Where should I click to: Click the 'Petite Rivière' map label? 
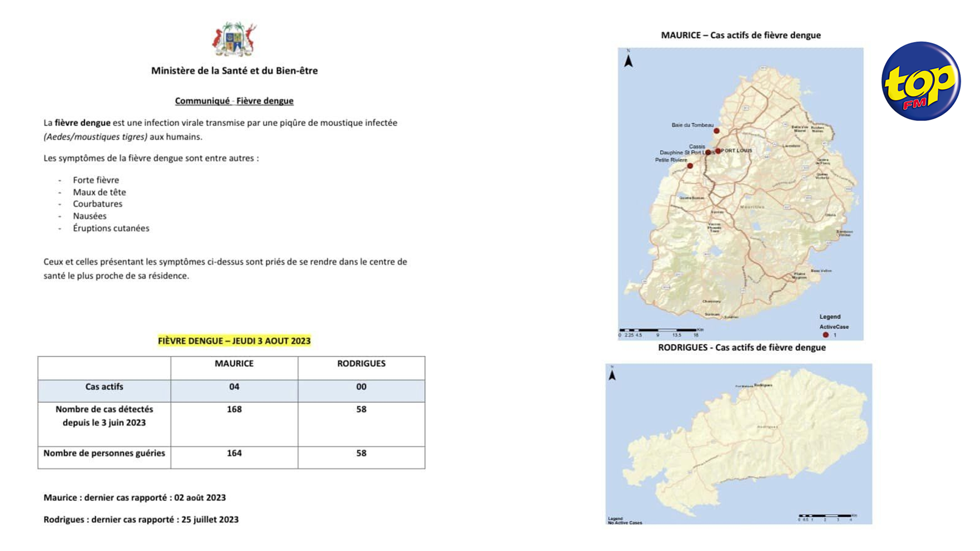671,160
